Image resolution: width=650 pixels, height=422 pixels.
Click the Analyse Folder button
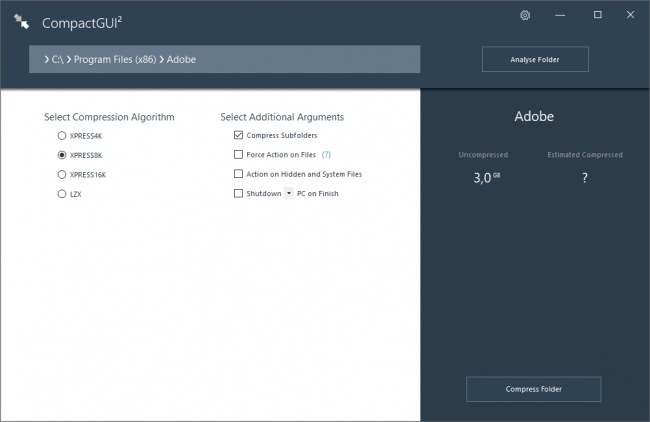[535, 59]
